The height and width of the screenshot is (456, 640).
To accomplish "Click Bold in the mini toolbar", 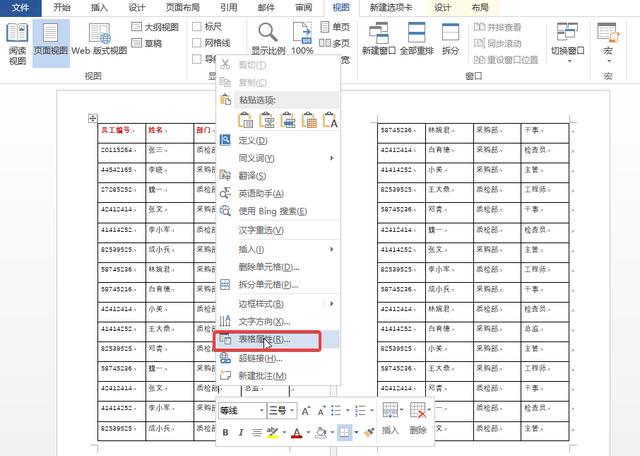I will (x=225, y=432).
